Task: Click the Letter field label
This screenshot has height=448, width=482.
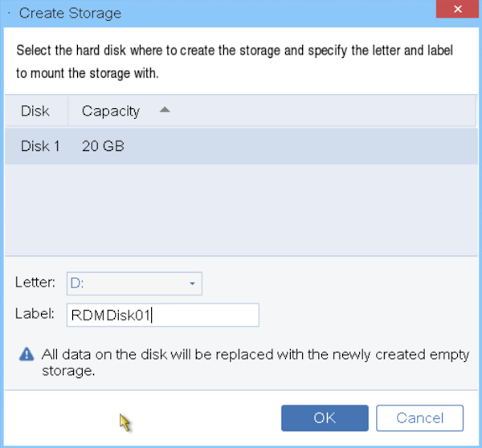Action: [35, 283]
